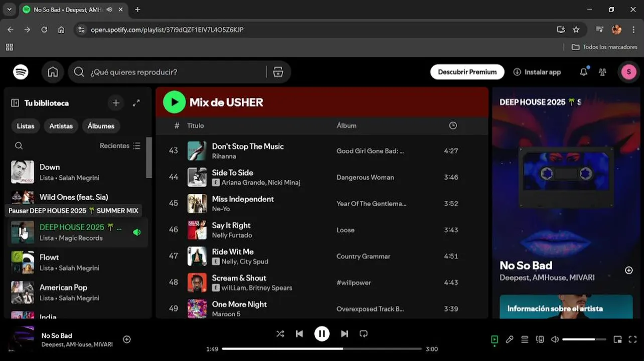Pause DEEP HOUSE 2025 playlist cover
This screenshot has width=644, height=361.
point(23,232)
